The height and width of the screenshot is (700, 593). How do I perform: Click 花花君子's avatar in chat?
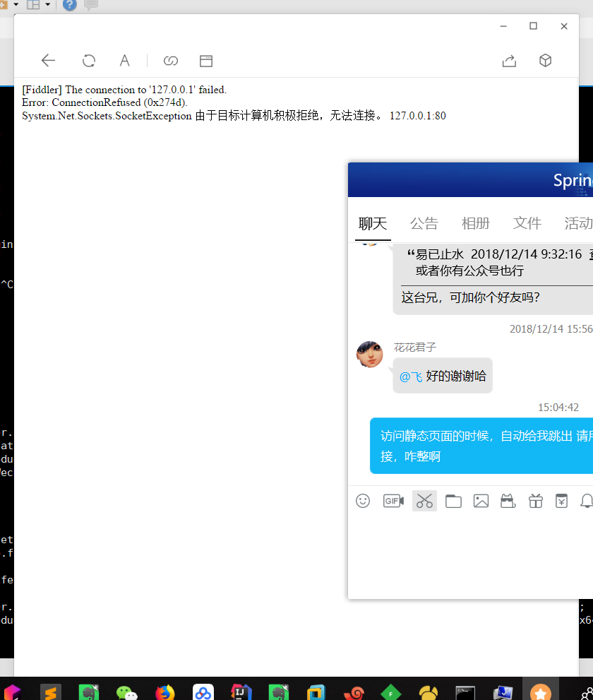pos(369,355)
